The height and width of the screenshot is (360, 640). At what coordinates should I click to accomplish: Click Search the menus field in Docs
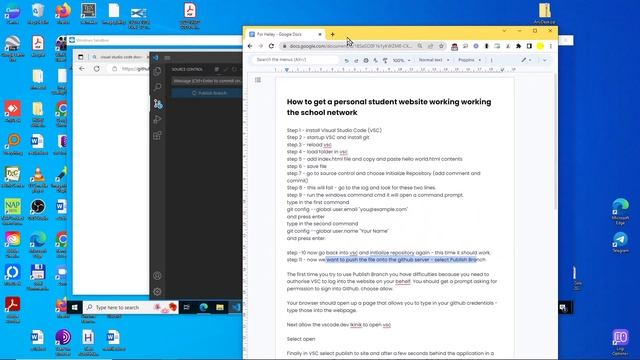pyautogui.click(x=296, y=60)
